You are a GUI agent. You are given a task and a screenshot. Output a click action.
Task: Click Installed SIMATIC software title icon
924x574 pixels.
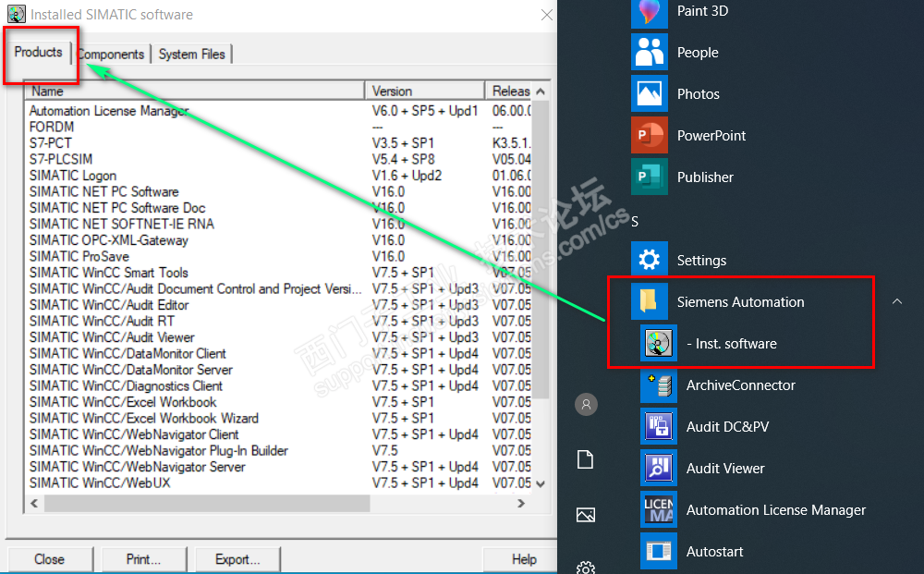pos(17,14)
